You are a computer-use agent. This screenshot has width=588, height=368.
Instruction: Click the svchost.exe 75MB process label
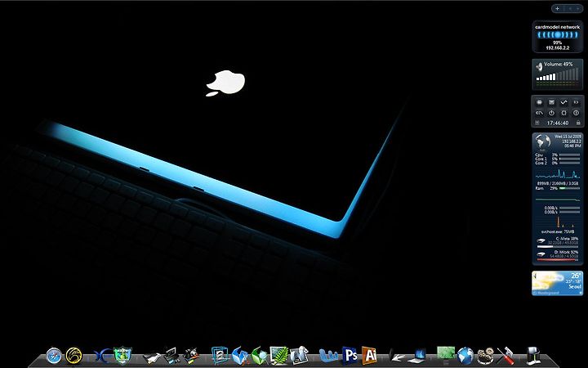pyautogui.click(x=557, y=231)
